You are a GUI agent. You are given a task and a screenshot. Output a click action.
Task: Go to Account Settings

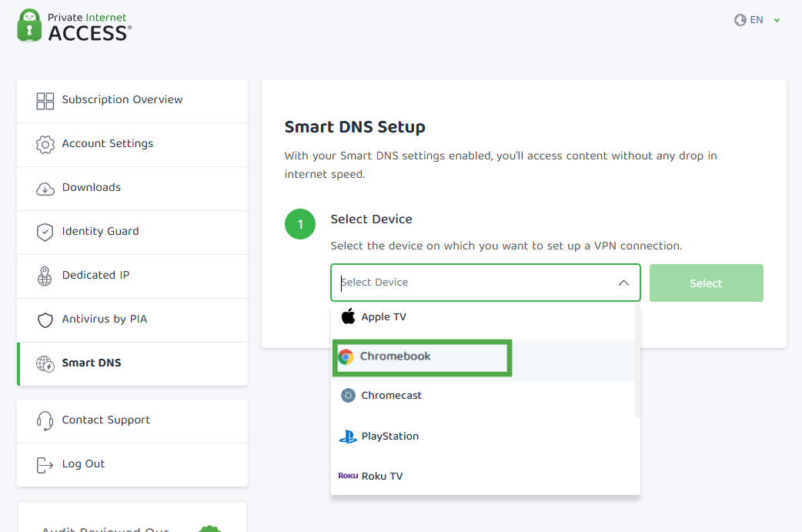[x=132, y=145]
